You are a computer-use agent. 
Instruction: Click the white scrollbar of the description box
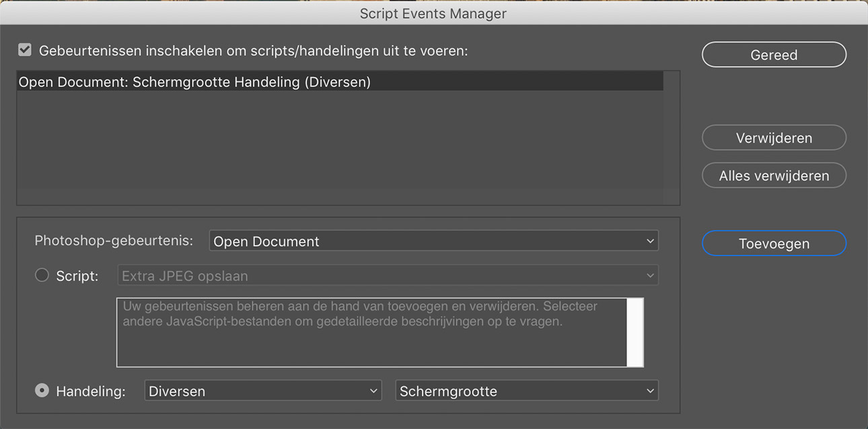[x=635, y=333]
